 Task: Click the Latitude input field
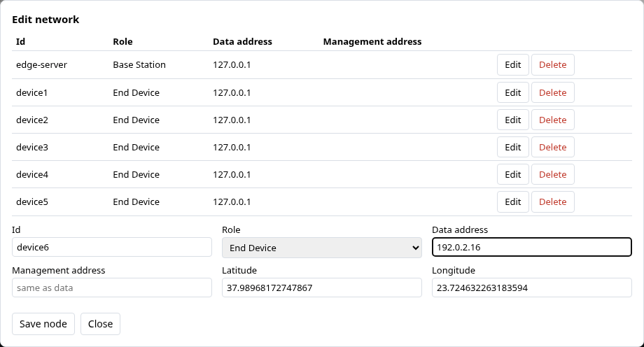coord(321,288)
